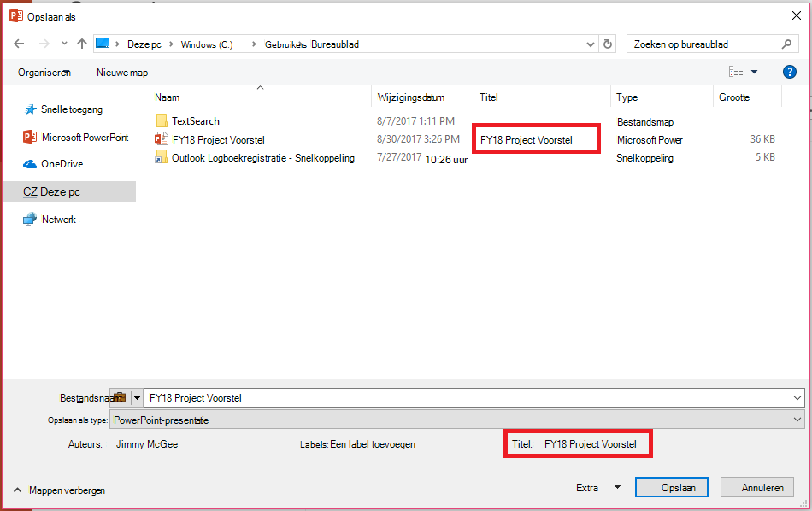This screenshot has width=812, height=511.
Task: Select 'Windows (C:)' breadcrumb
Action: click(x=207, y=44)
